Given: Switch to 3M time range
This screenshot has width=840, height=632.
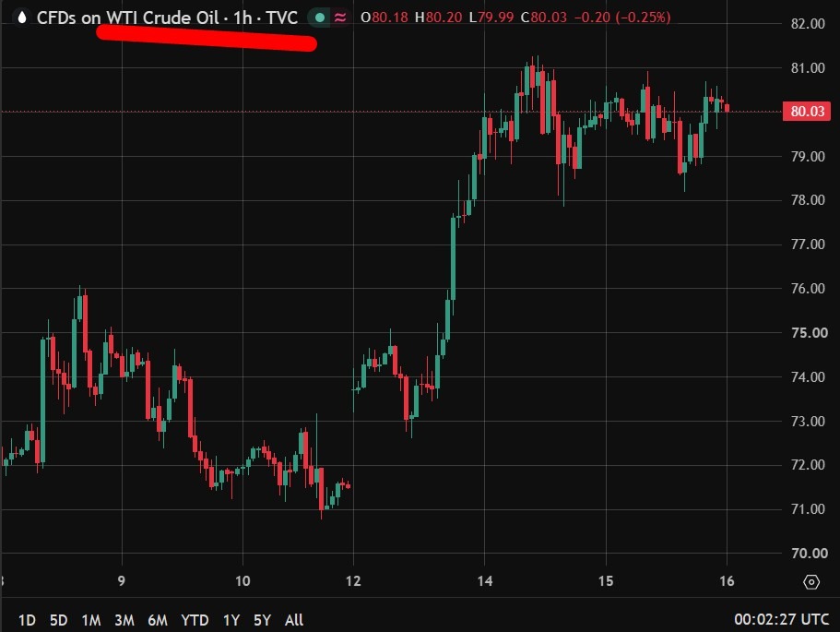Looking at the screenshot, I should click(x=124, y=620).
